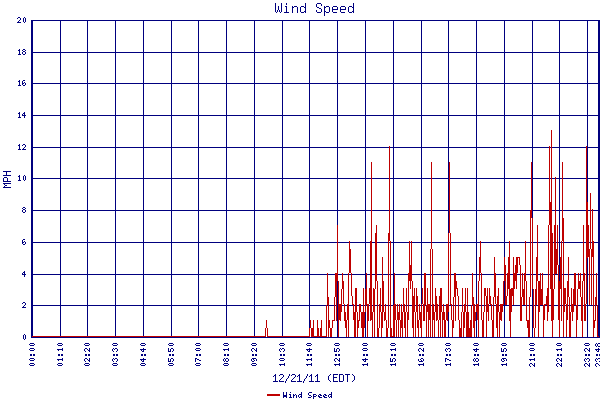
Task: Click the 14:00 time label
Action: click(365, 354)
